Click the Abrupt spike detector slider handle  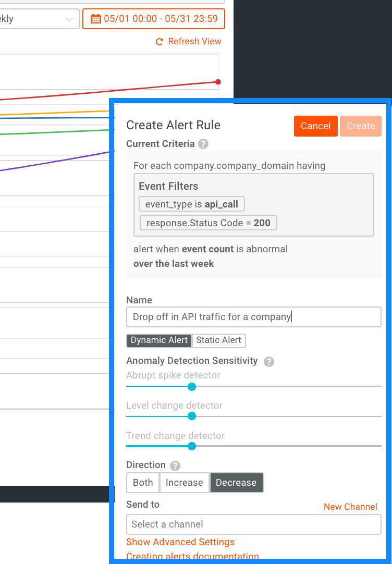[x=192, y=387]
